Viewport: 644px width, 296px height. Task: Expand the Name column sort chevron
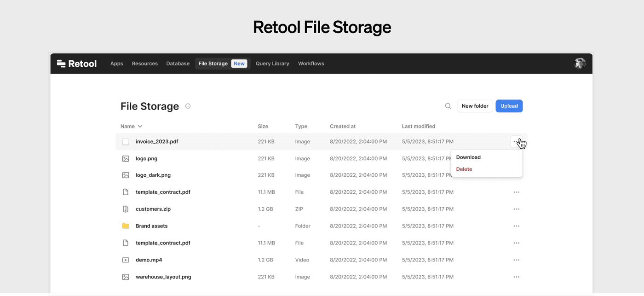140,126
